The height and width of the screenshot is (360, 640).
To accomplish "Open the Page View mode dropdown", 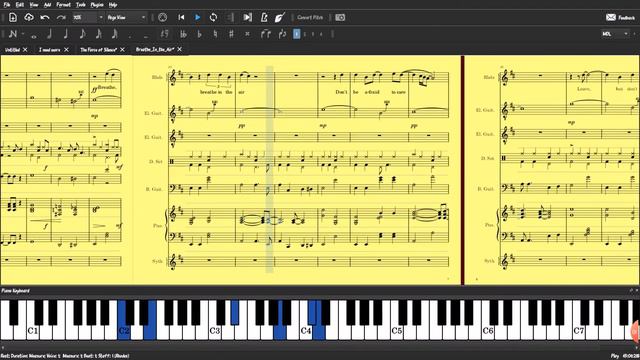I will [x=126, y=17].
